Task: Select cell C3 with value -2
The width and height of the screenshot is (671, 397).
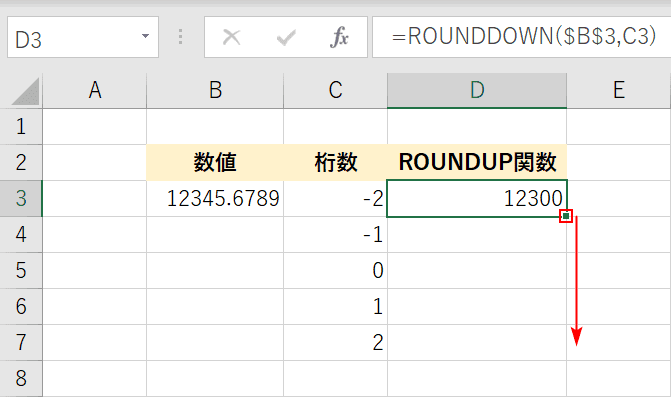Action: (336, 198)
